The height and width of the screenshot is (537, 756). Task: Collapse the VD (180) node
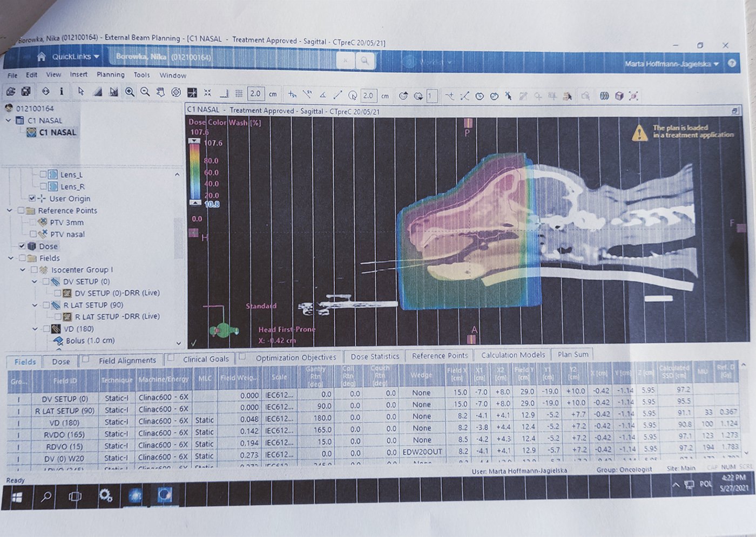(35, 328)
